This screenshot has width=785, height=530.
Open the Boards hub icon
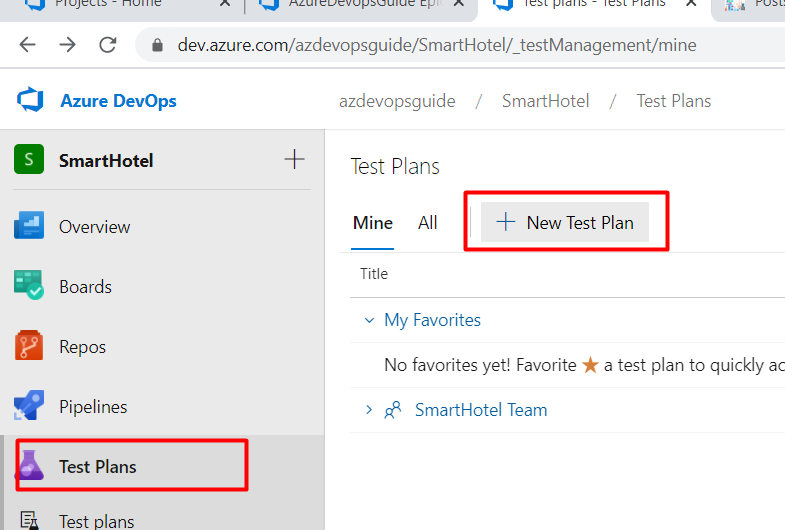point(29,285)
